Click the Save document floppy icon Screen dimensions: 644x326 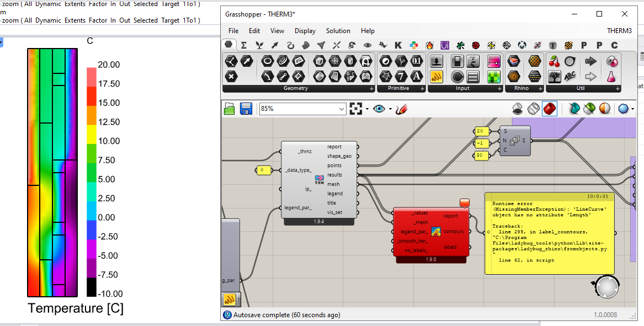[x=246, y=109]
